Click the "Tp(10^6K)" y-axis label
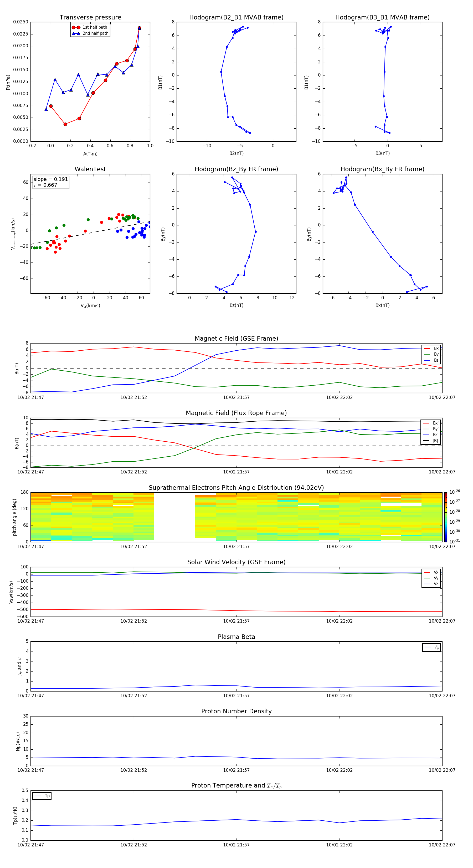473x868 pixels. point(15,816)
